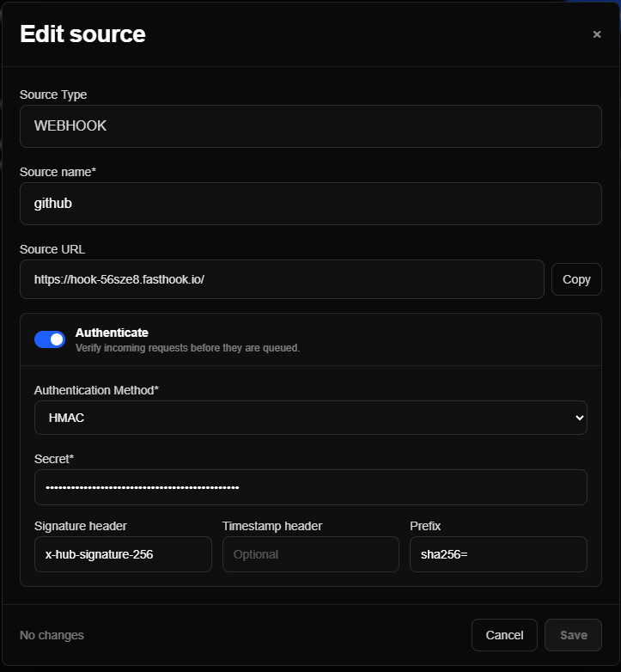Cancel editing the source
Screen dimensions: 621x672
[504, 635]
